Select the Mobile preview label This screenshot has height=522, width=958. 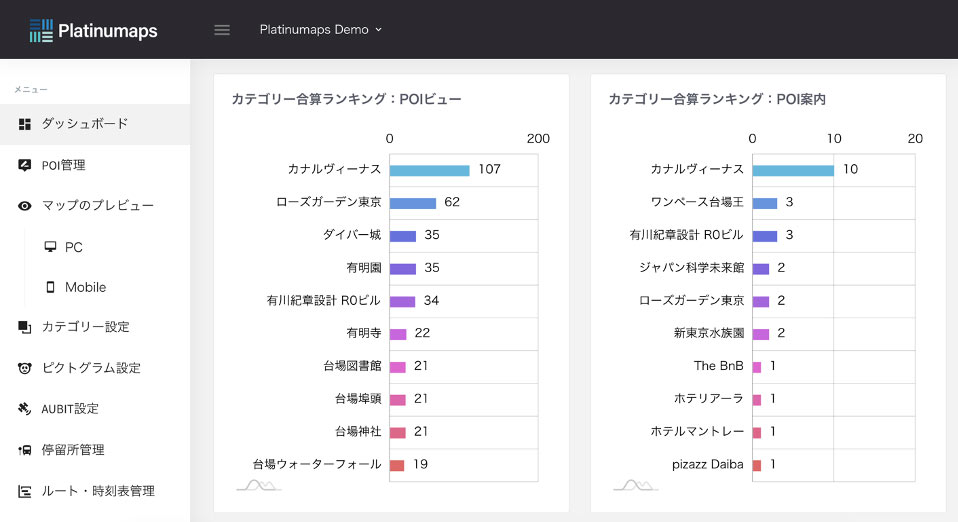[86, 287]
